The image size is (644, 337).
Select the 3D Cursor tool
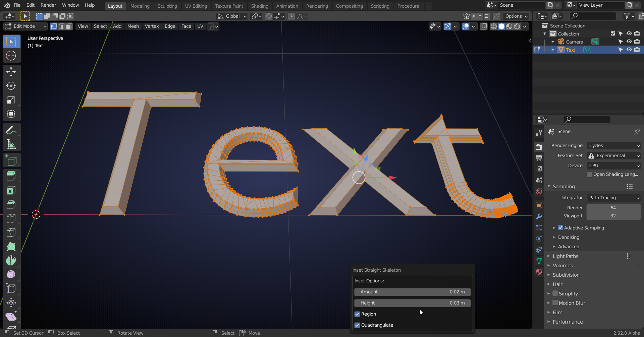coord(11,56)
